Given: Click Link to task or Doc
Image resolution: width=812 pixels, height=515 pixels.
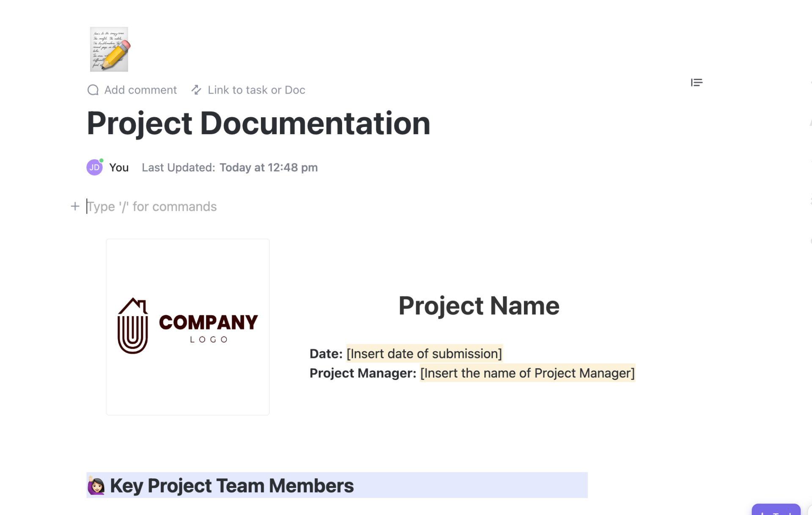Looking at the screenshot, I should pyautogui.click(x=256, y=90).
